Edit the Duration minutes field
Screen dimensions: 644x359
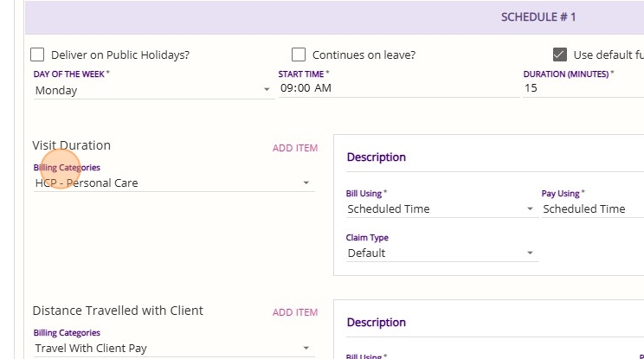click(x=582, y=88)
